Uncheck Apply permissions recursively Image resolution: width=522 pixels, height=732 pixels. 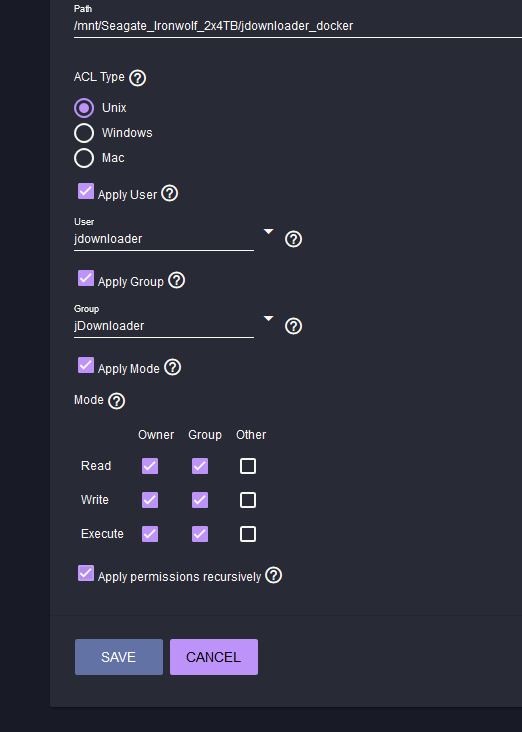tap(86, 573)
